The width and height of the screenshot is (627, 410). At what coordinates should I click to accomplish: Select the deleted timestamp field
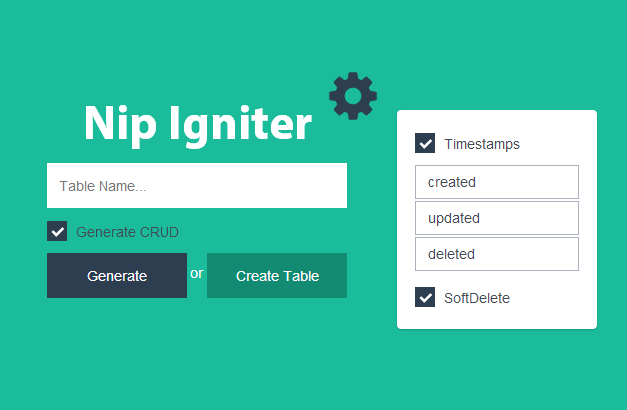tap(497, 254)
